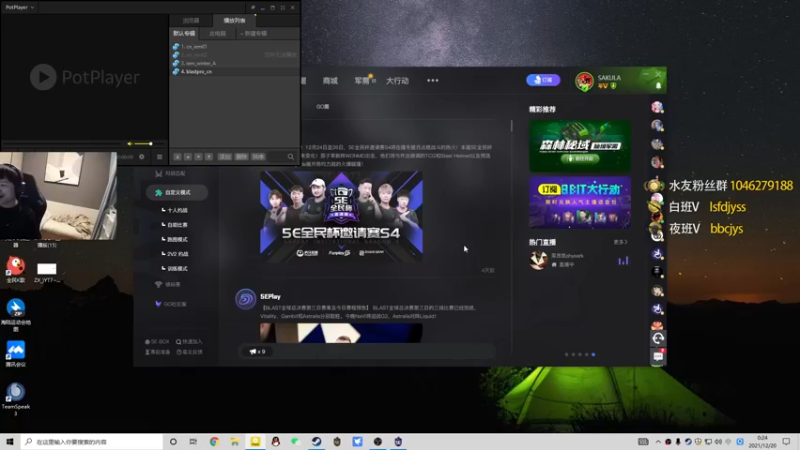Click the blue 订阅 subscribe button
This screenshot has height=450, width=800.
point(543,80)
